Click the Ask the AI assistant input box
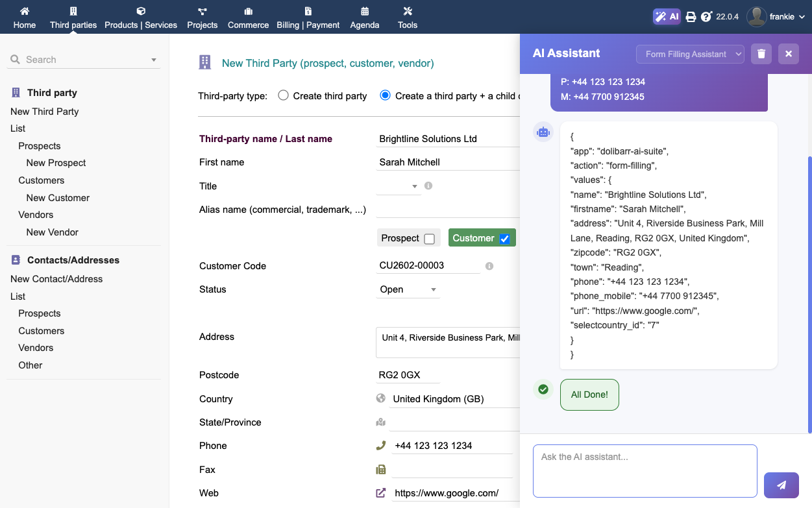Viewport: 812px width, 508px height. coord(645,470)
